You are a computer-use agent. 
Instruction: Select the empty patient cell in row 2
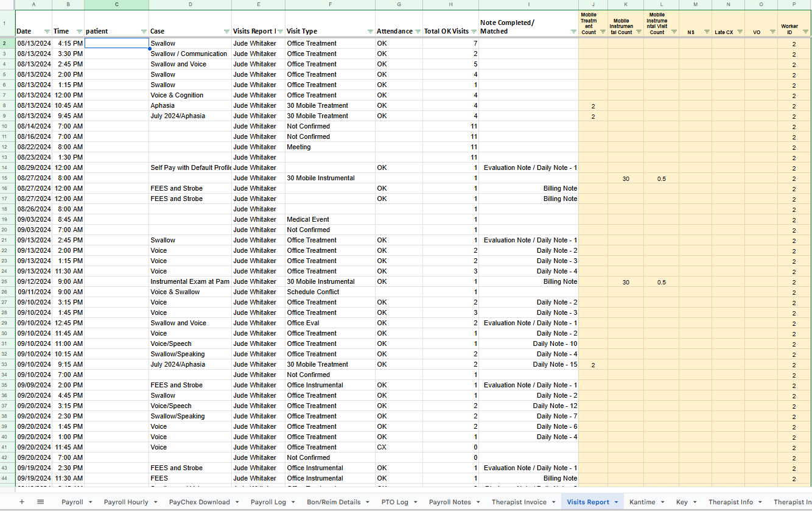pyautogui.click(x=117, y=43)
